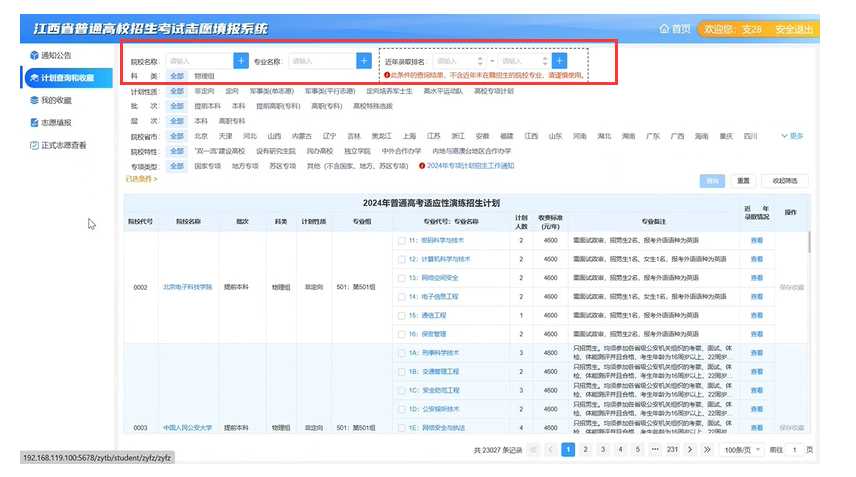Image resolution: width=856 pixels, height=477 pixels.
Task: Check the box for 密码科学与技术 major
Action: tap(401, 240)
